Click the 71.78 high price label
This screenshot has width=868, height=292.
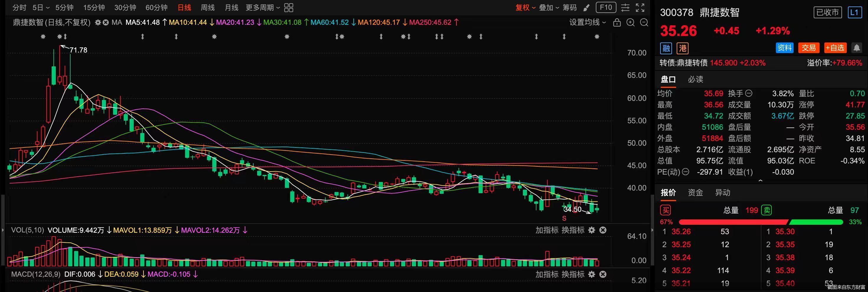pos(78,50)
